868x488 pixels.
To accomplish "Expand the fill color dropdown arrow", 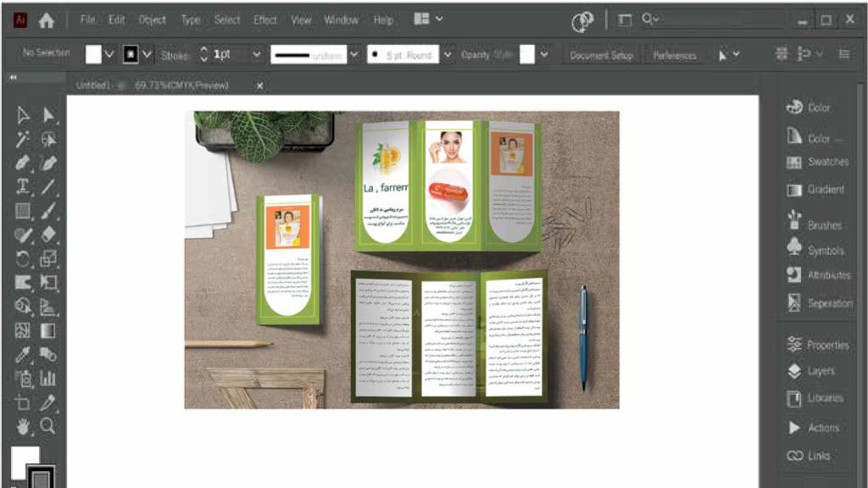I will [109, 54].
